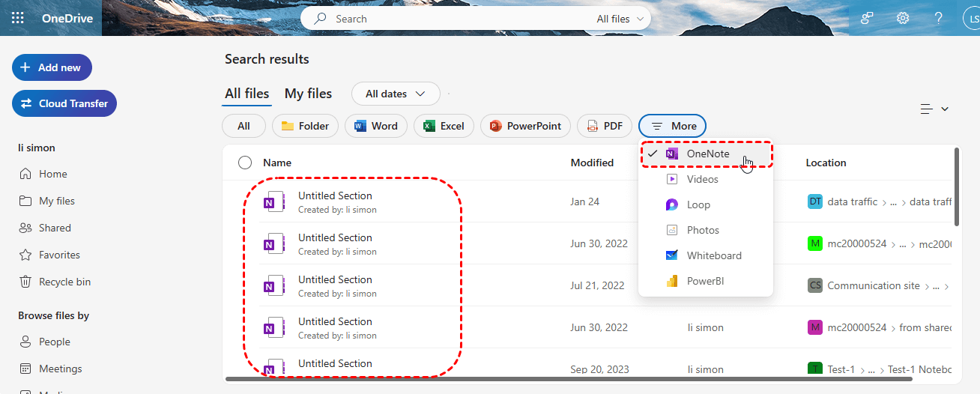Screen dimensions: 980x394
Task: Click the Shared people icon in the sidebar
Action: tap(25, 228)
